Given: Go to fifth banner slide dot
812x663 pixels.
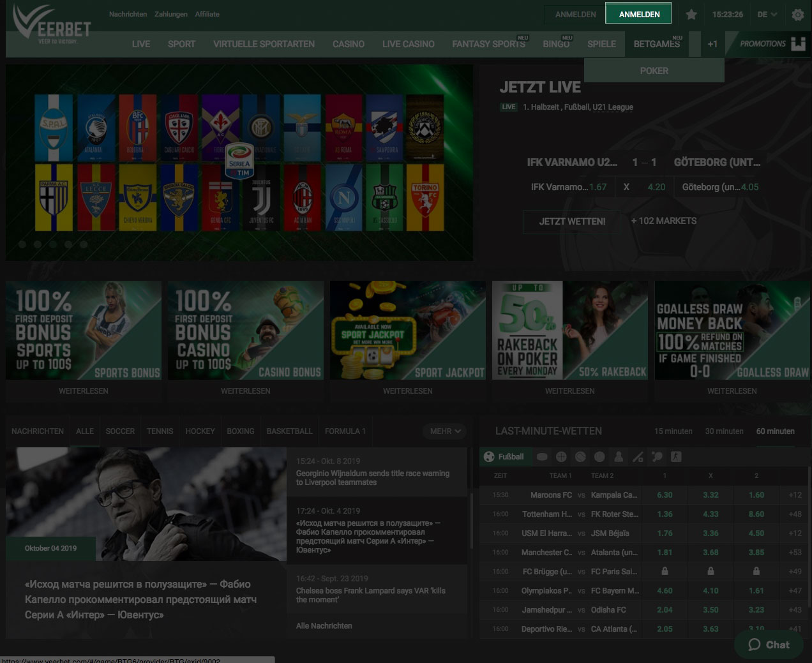Looking at the screenshot, I should [x=84, y=244].
